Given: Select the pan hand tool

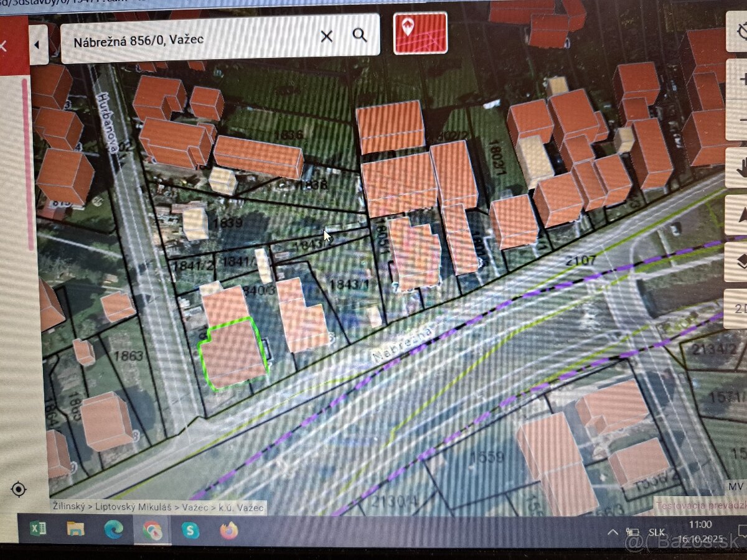Looking at the screenshot, I should coord(739,168).
